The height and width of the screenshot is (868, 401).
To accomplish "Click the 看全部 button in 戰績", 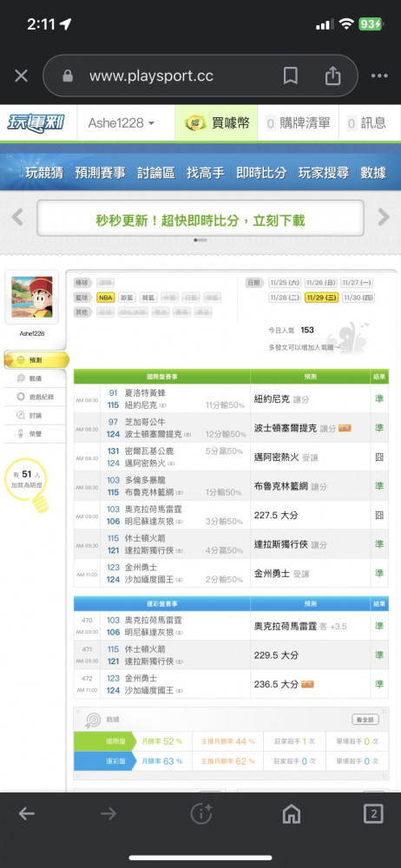I will pos(365,720).
